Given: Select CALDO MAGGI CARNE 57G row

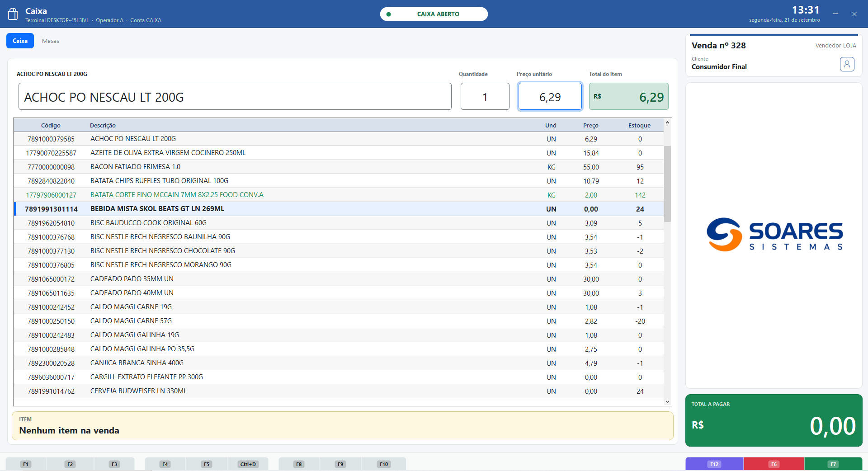Looking at the screenshot, I should point(339,321).
